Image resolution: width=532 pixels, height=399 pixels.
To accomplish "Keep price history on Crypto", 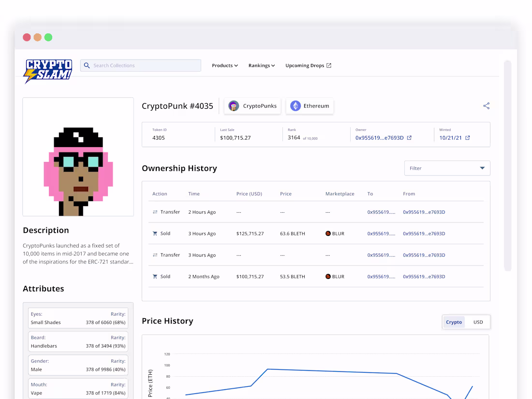I will tap(454, 322).
